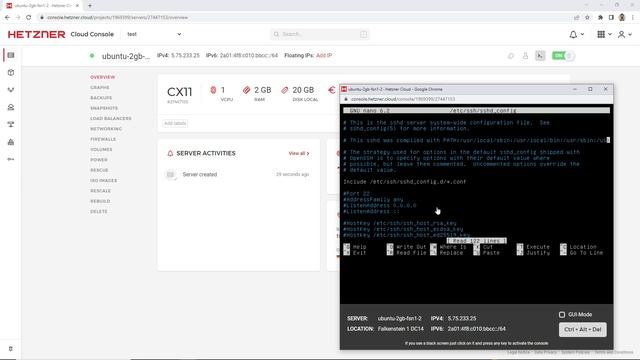Click the IPv6 address in server header
The image size is (640, 360).
(x=249, y=56)
